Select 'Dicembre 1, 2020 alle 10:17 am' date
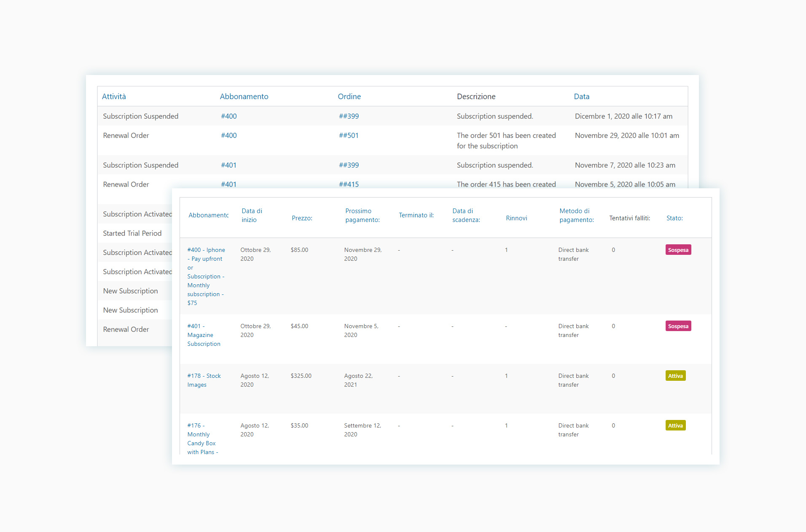This screenshot has height=532, width=806. (x=623, y=116)
